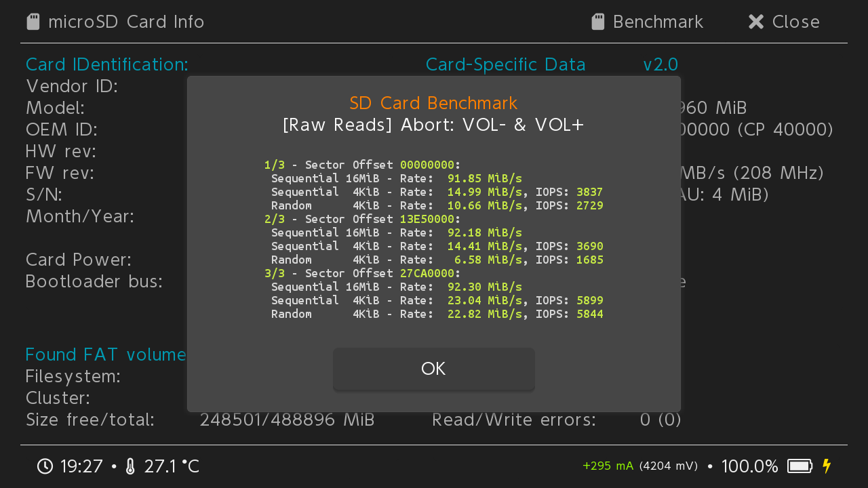868x488 pixels.
Task: Click the 'IOPS: 3837' value
Action: (570, 192)
